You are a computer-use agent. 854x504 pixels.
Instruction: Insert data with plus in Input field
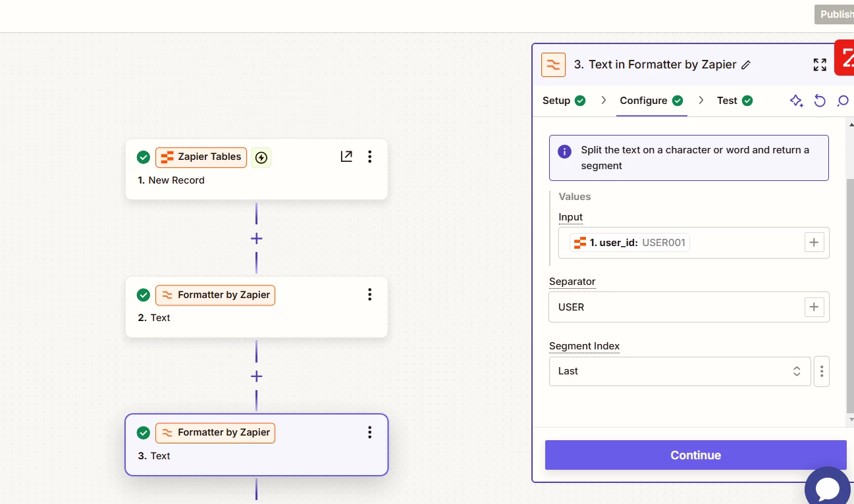click(814, 242)
